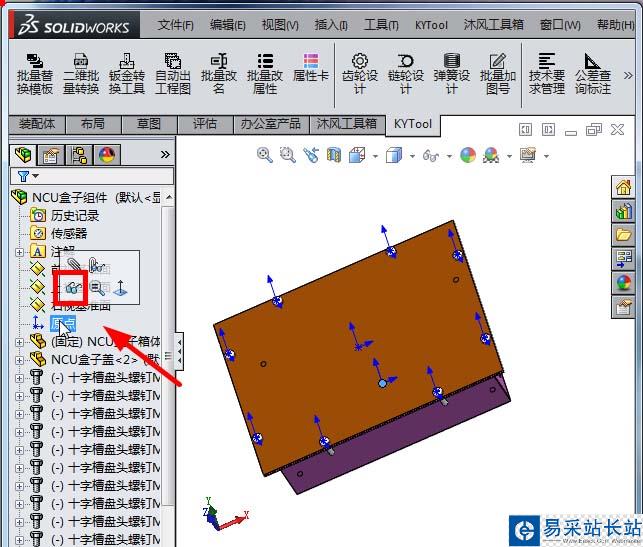Viewport: 643px width, 547px height.
Task: Open Display Style dropdown arrow
Action: 412,156
